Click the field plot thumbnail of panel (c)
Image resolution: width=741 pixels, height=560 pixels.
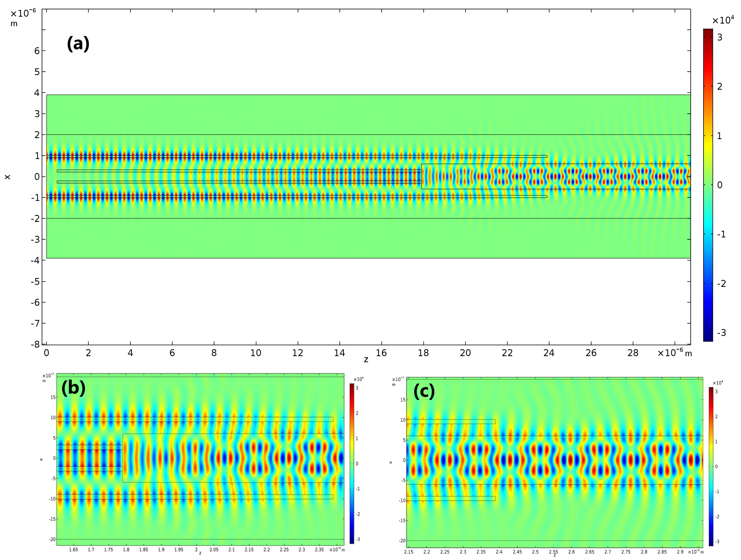[x=555, y=462]
